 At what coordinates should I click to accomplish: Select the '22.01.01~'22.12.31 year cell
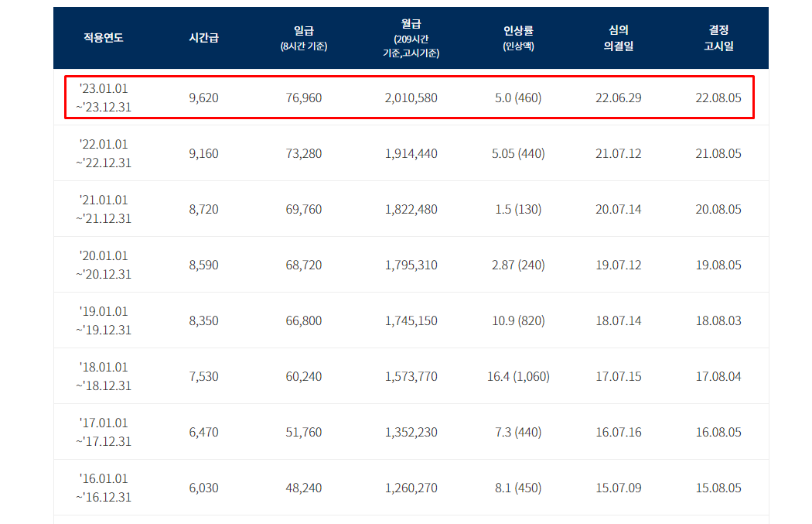pyautogui.click(x=104, y=153)
